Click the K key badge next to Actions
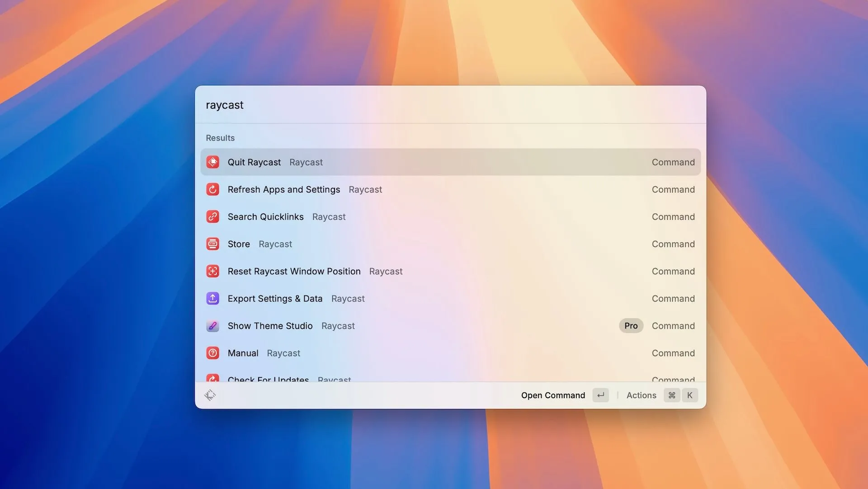The image size is (868, 489). pyautogui.click(x=689, y=395)
